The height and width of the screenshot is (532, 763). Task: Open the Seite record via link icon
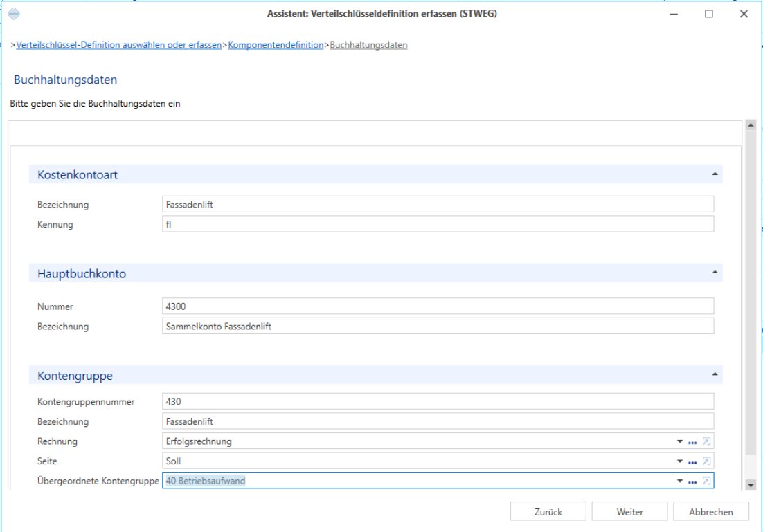pyautogui.click(x=706, y=461)
